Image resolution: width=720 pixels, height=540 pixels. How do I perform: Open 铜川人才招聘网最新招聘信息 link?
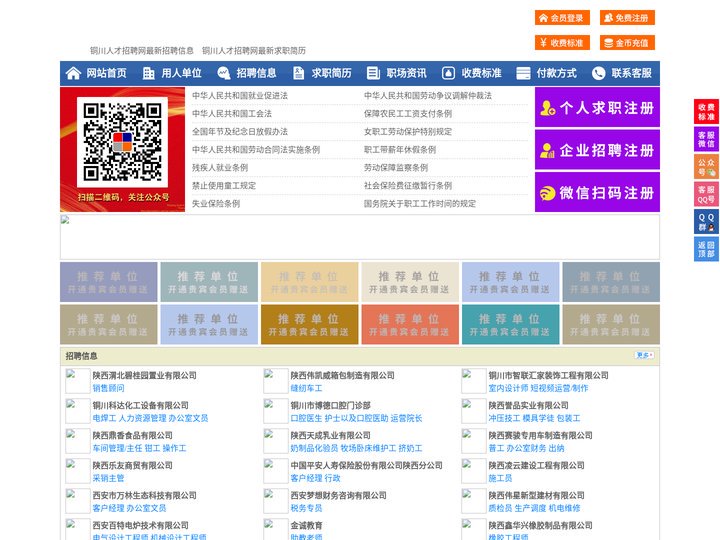click(x=142, y=51)
